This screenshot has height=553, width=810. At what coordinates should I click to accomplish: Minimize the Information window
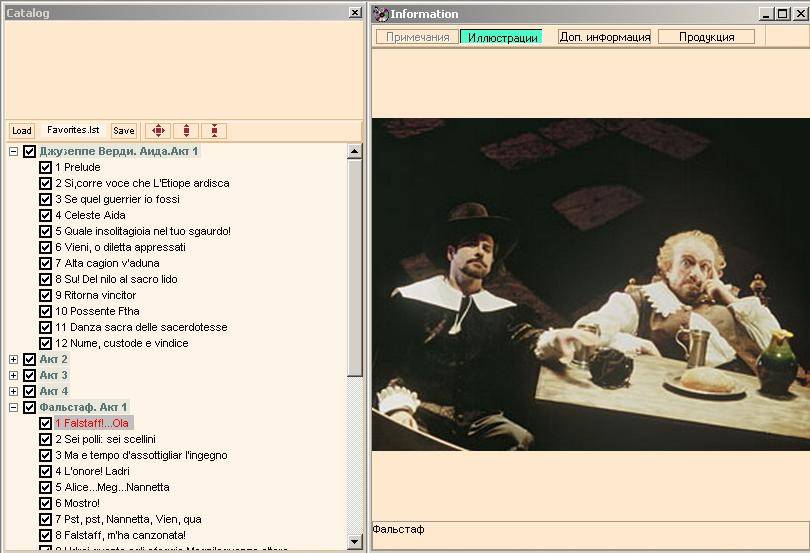(x=767, y=14)
